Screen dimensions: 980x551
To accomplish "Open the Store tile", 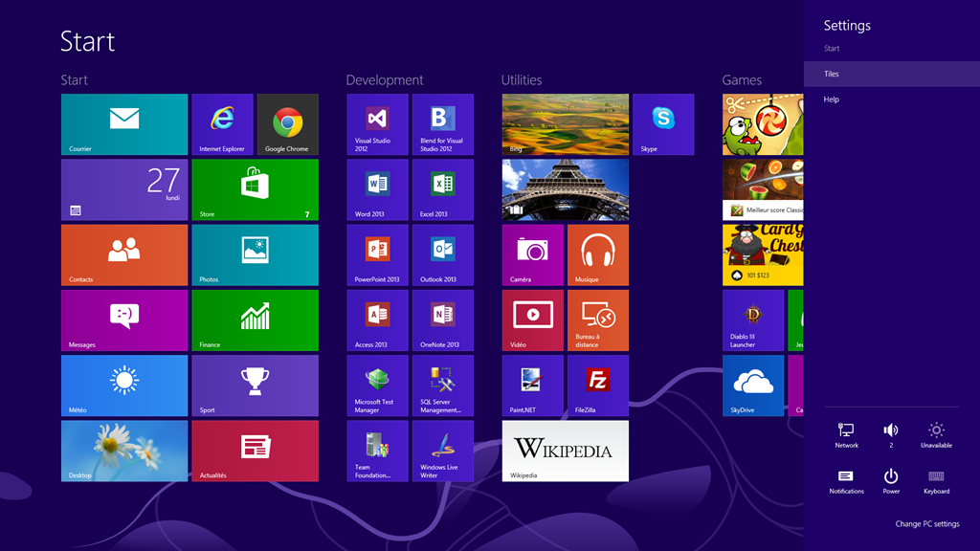I will [255, 189].
